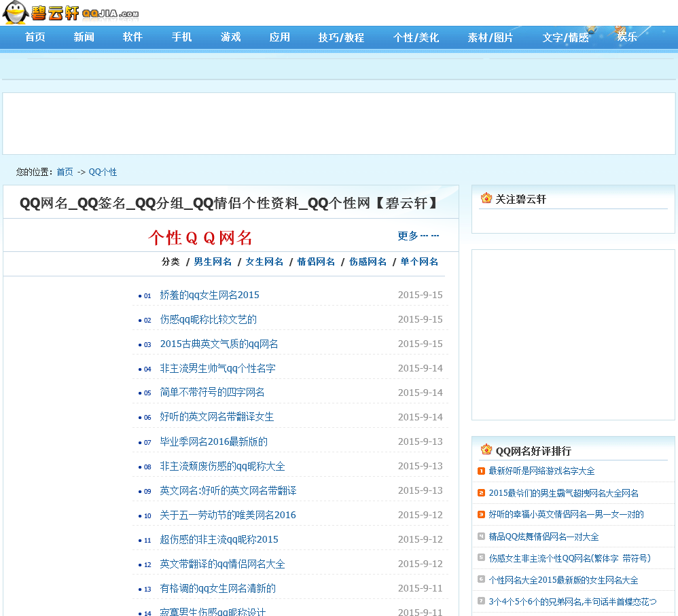Open the 娱乐 navigation item
Screen dimensions: 678x616
[627, 37]
